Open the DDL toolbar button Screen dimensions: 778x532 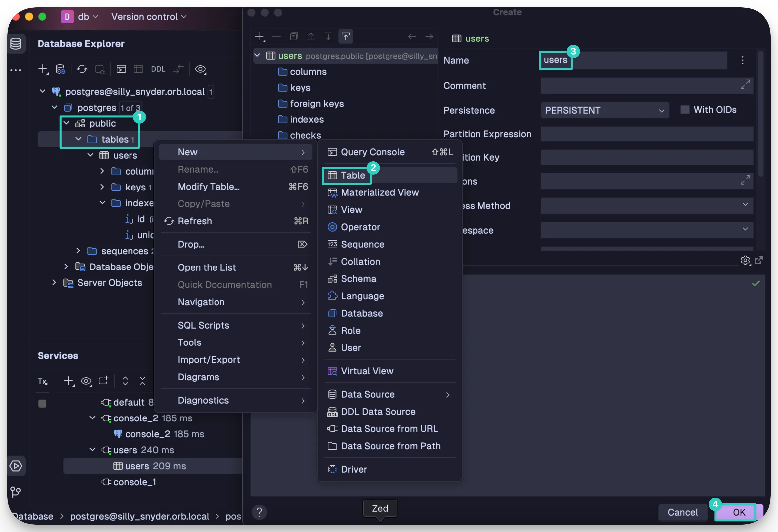coord(158,69)
